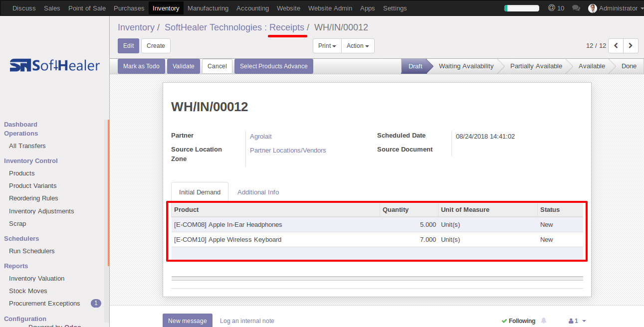Screen dimensions: 644x327
Task: Click the top bar progress indicator
Action: [522, 8]
